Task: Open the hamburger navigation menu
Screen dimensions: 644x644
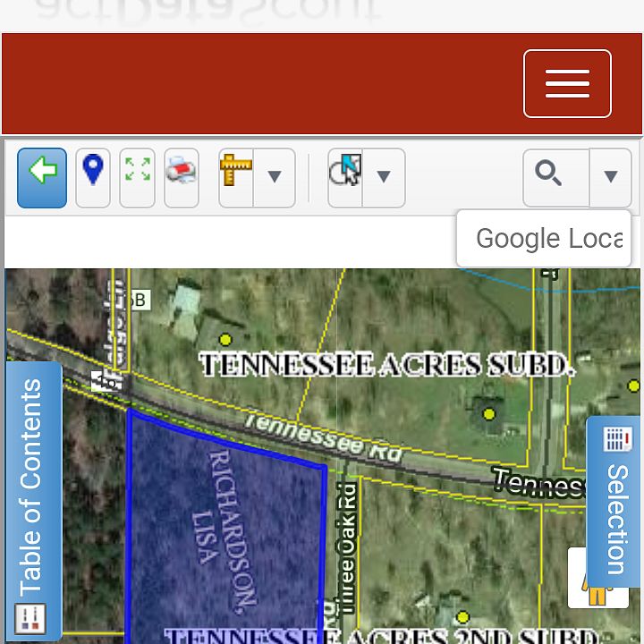Action: [567, 84]
